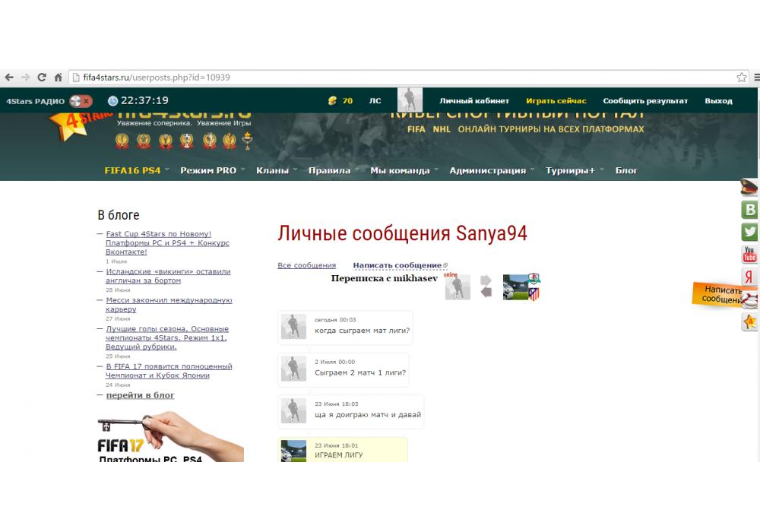Expand the arrow beside Правила

click(357, 169)
